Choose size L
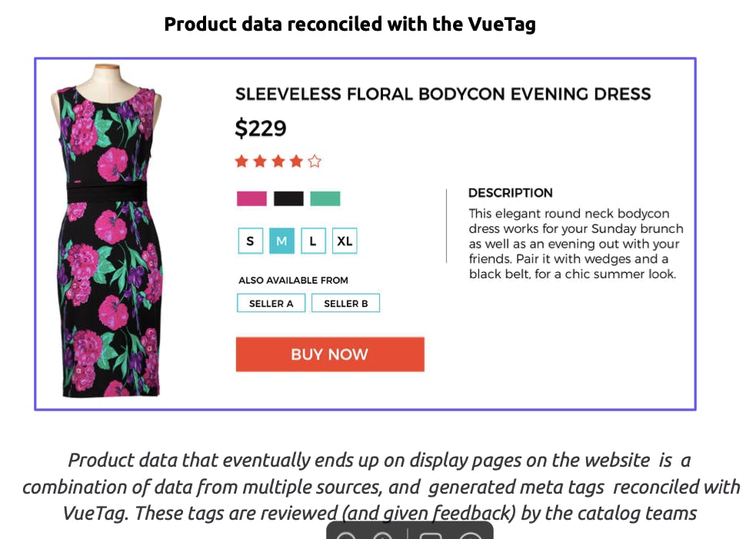 [313, 241]
